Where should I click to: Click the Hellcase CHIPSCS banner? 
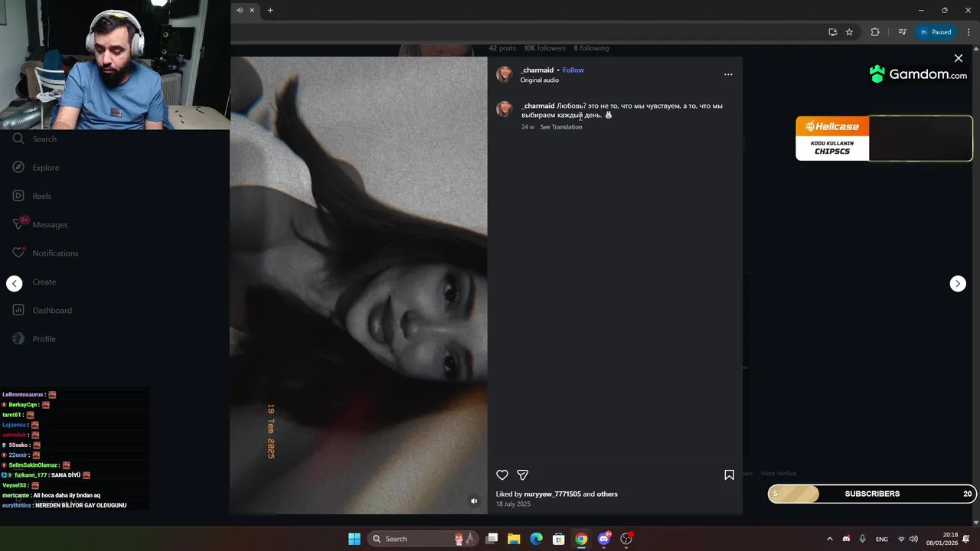[884, 139]
